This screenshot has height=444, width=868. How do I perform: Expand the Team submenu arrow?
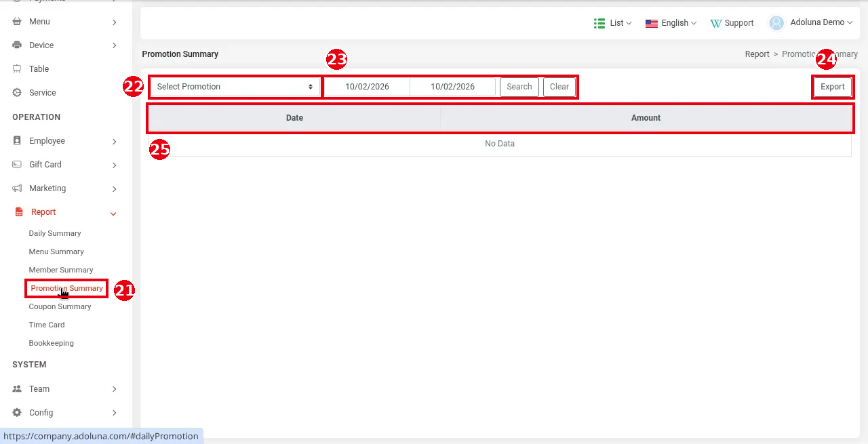pos(114,389)
